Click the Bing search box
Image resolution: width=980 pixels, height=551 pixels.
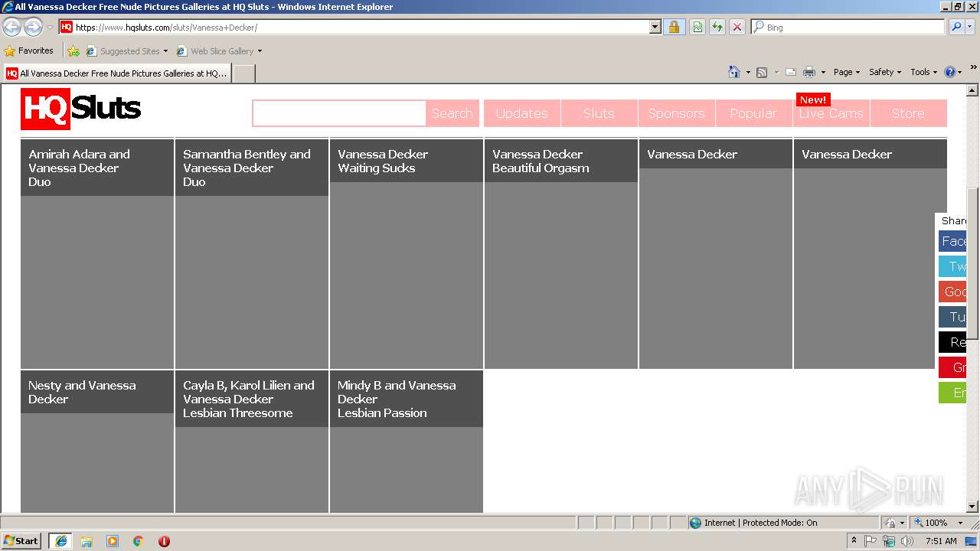point(848,27)
